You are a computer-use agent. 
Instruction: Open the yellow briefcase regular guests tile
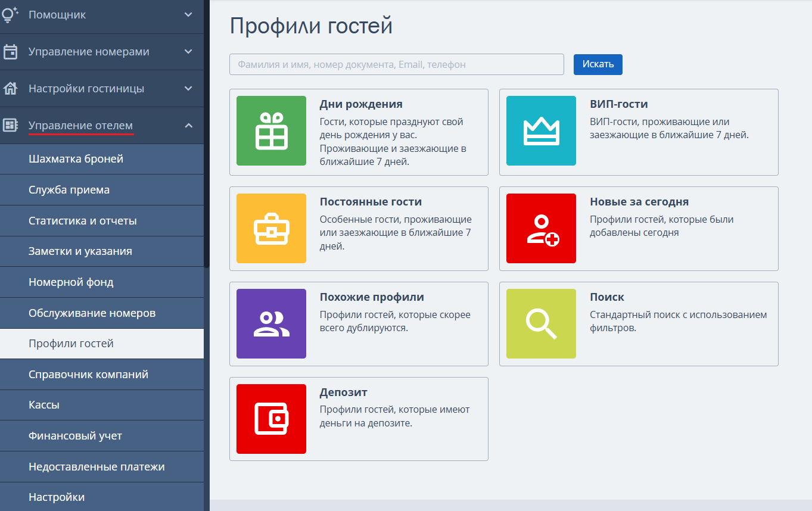click(271, 228)
